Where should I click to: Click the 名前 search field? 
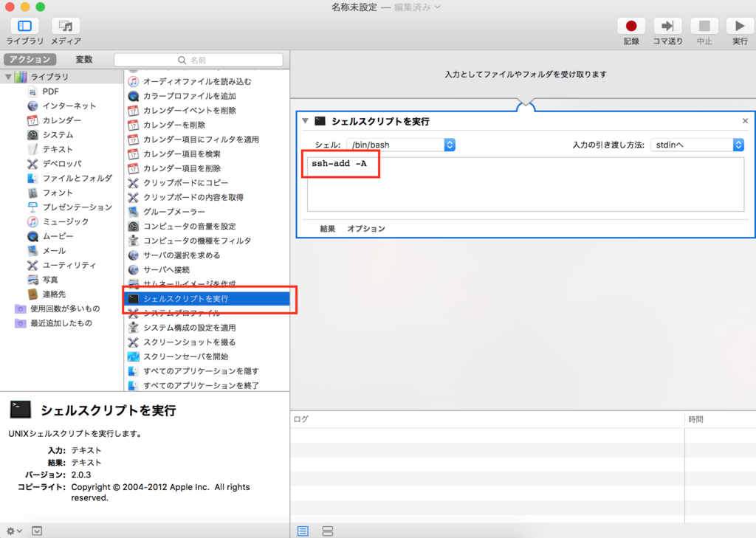click(198, 60)
